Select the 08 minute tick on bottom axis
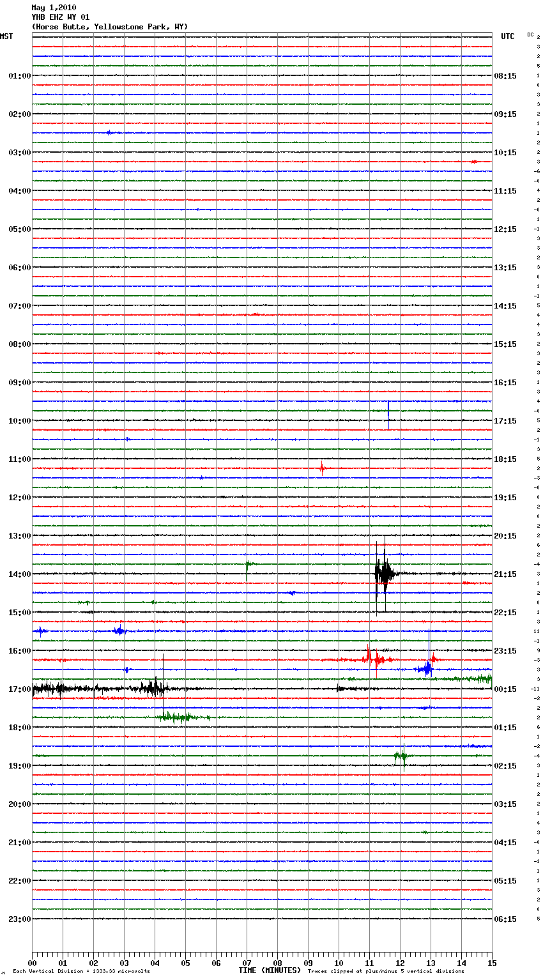 pyautogui.click(x=277, y=963)
